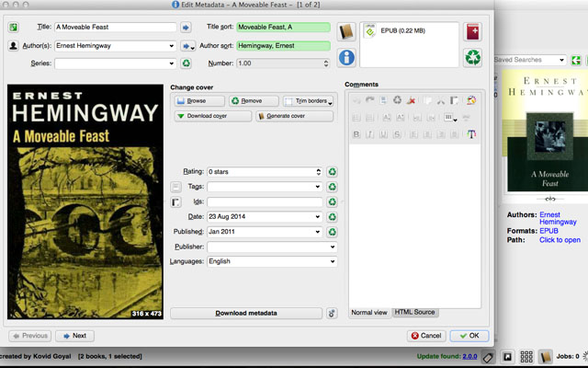Click the clear icon next to Rating
Screen dimensions: 588x368
click(332, 172)
